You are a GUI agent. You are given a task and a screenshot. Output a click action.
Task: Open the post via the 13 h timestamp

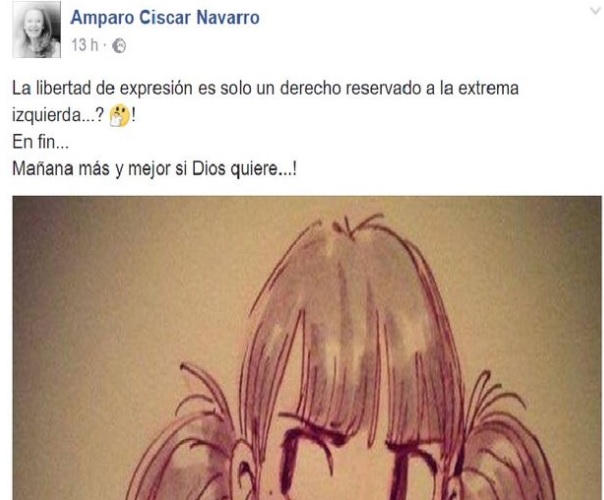coord(85,45)
